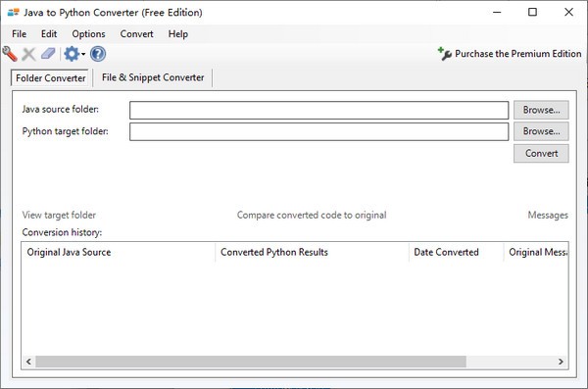The image size is (588, 389).
Task: Open the Convert menu
Action: tap(136, 34)
